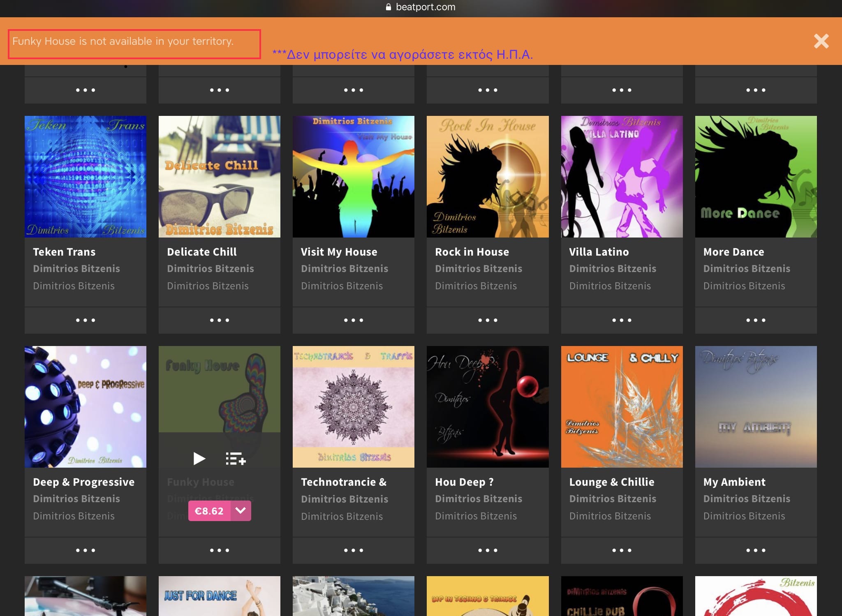Expand options menu under Deep & Progressive

[86, 550]
